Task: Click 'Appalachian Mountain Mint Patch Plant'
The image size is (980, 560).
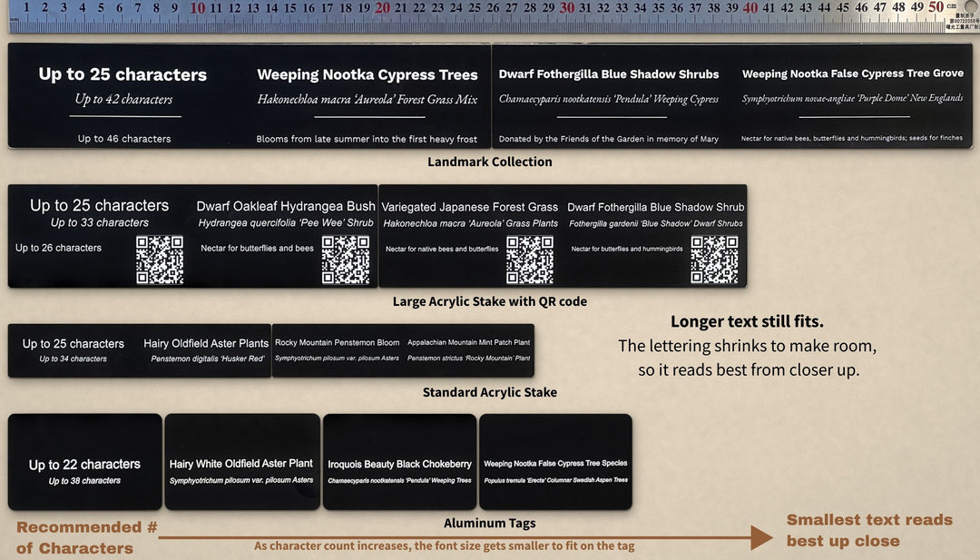Action: (x=469, y=342)
